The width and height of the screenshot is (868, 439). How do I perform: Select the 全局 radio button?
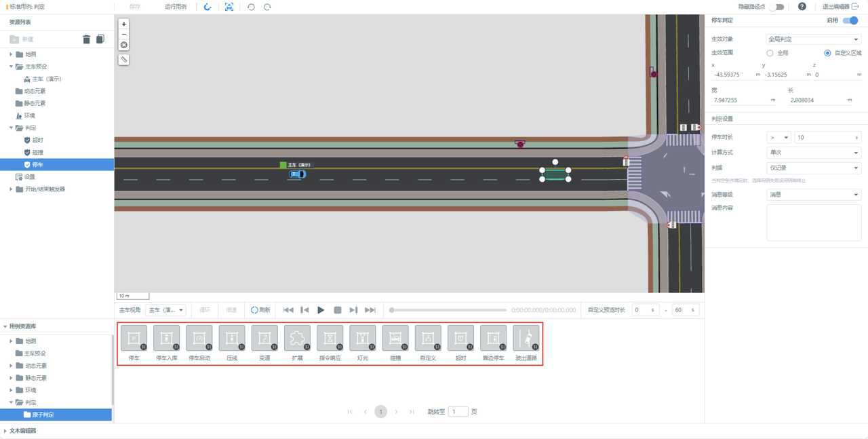[x=770, y=53]
